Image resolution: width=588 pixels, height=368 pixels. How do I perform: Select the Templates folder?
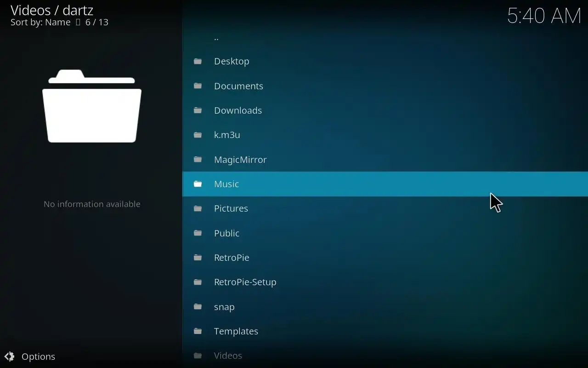click(385, 331)
